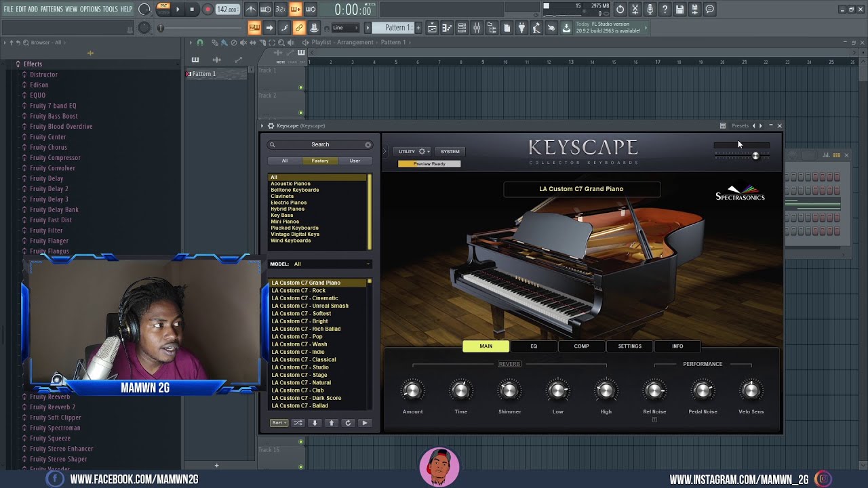The image size is (868, 488).
Task: Open the plugin picker plug icon
Action: tap(521, 28)
